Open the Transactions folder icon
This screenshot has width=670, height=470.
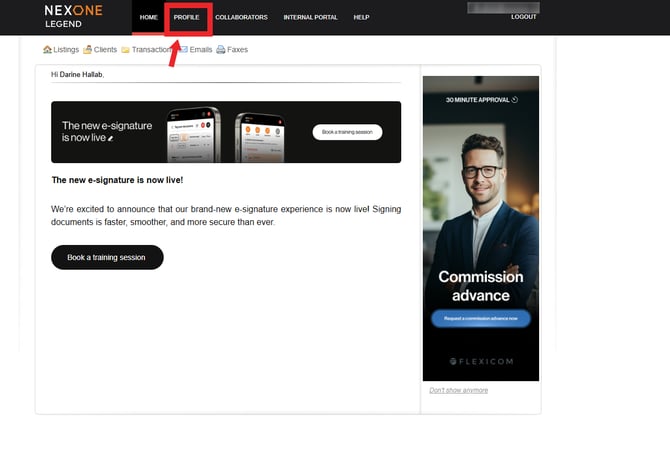coord(125,50)
